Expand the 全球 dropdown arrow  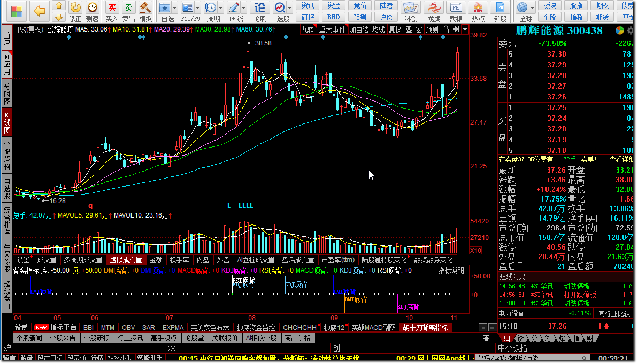click(x=533, y=7)
